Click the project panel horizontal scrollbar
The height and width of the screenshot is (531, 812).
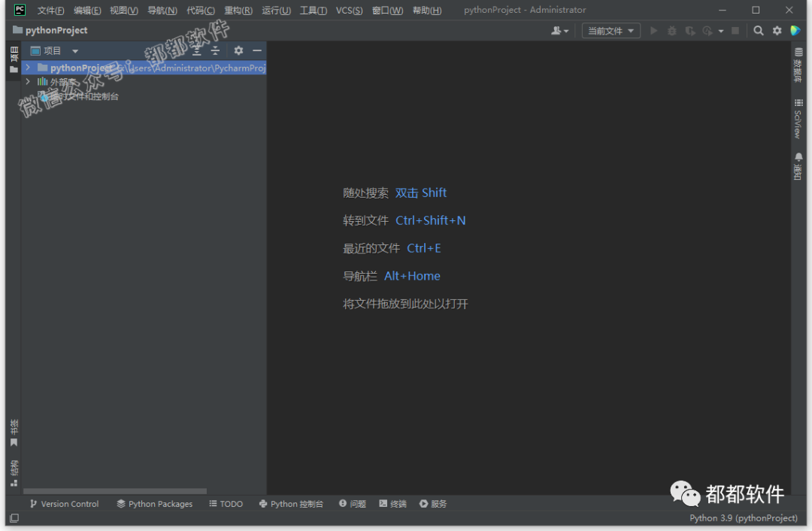[115, 490]
